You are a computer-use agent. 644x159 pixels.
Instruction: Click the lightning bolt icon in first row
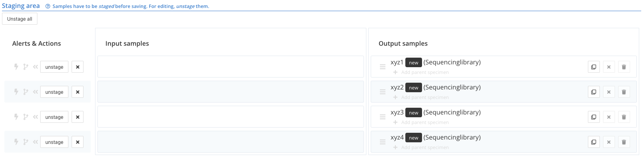click(x=16, y=67)
